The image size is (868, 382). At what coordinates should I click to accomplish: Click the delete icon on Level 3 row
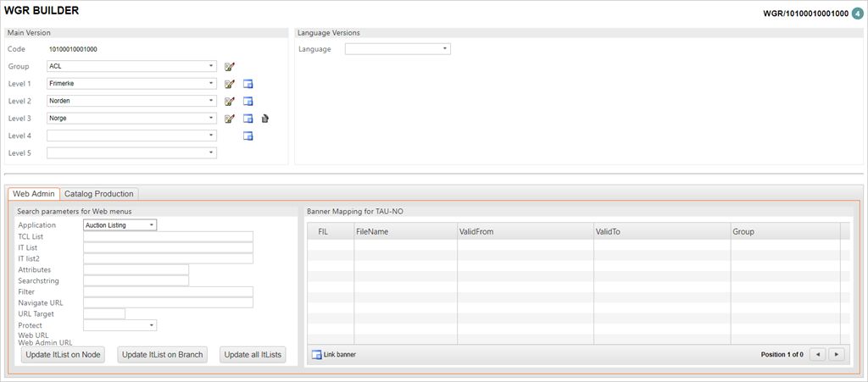tap(265, 119)
